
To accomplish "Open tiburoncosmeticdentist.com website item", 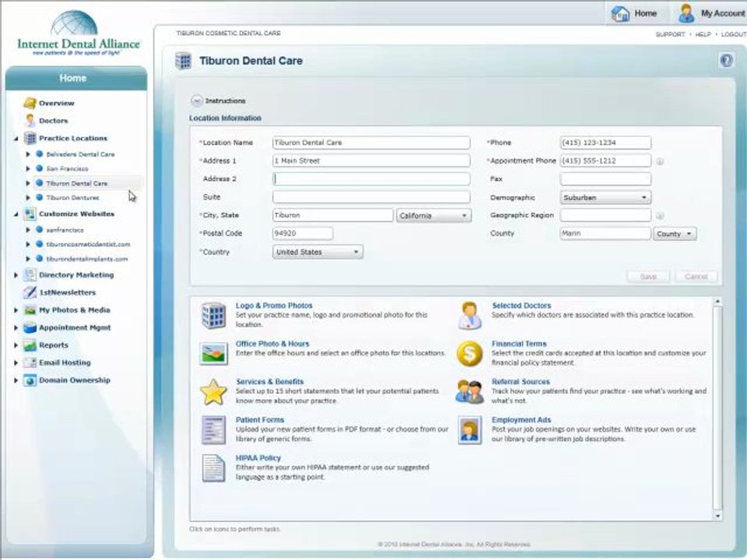I will pyautogui.click(x=88, y=244).
